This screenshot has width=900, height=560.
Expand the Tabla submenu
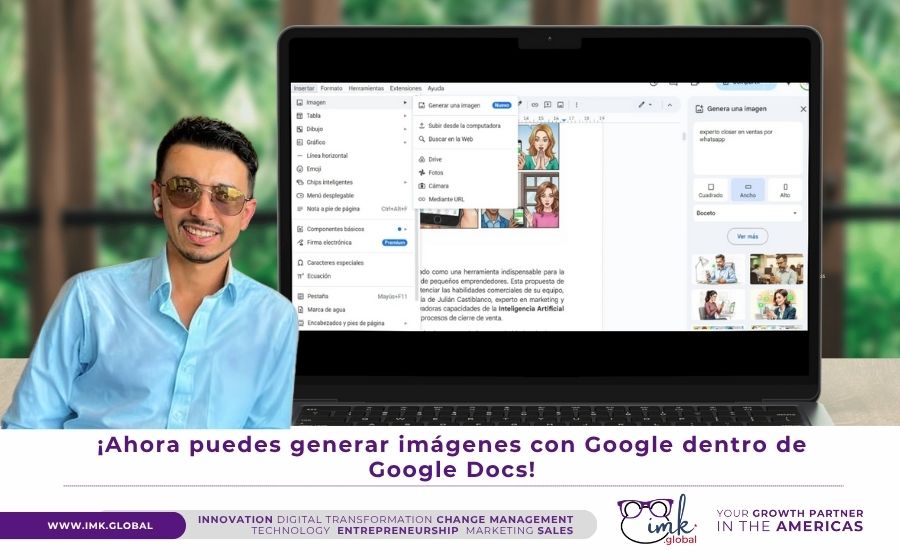click(x=314, y=116)
